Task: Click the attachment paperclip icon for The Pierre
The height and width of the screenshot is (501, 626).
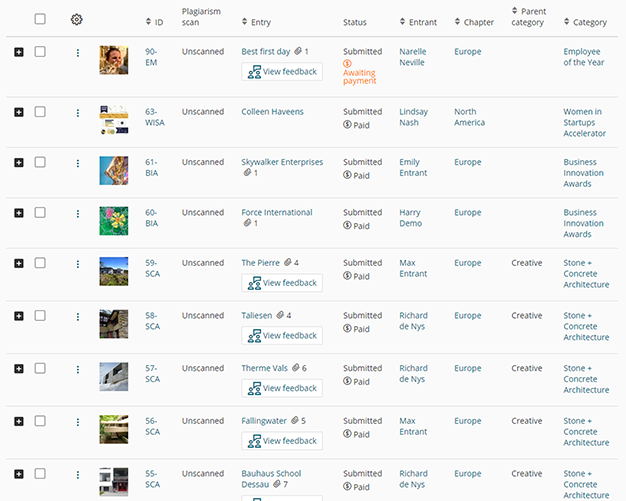Action: 285,263
